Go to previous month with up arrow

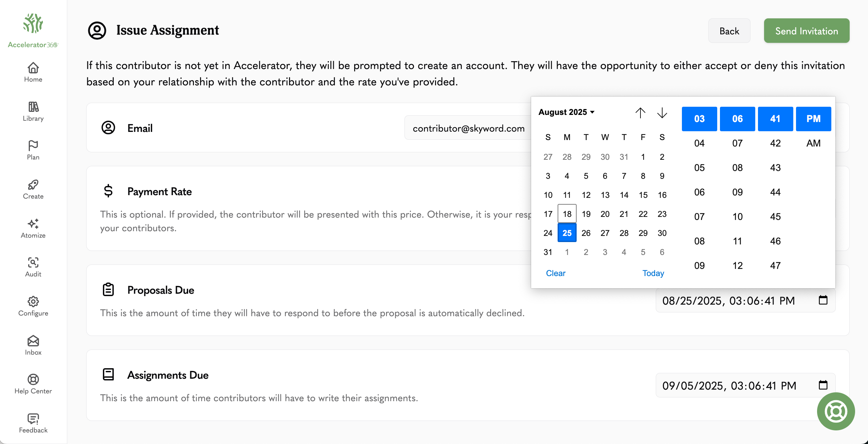coord(640,113)
